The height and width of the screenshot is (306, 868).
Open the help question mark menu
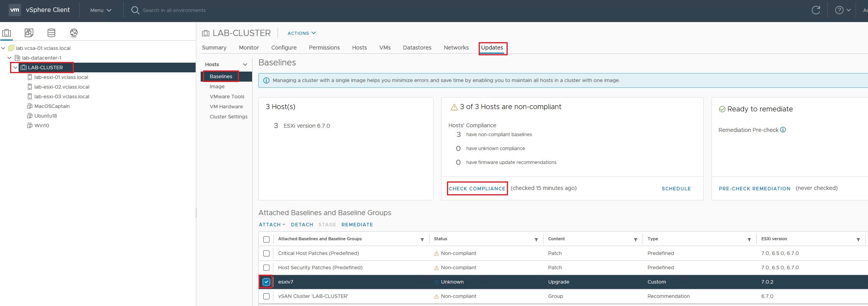(x=842, y=10)
